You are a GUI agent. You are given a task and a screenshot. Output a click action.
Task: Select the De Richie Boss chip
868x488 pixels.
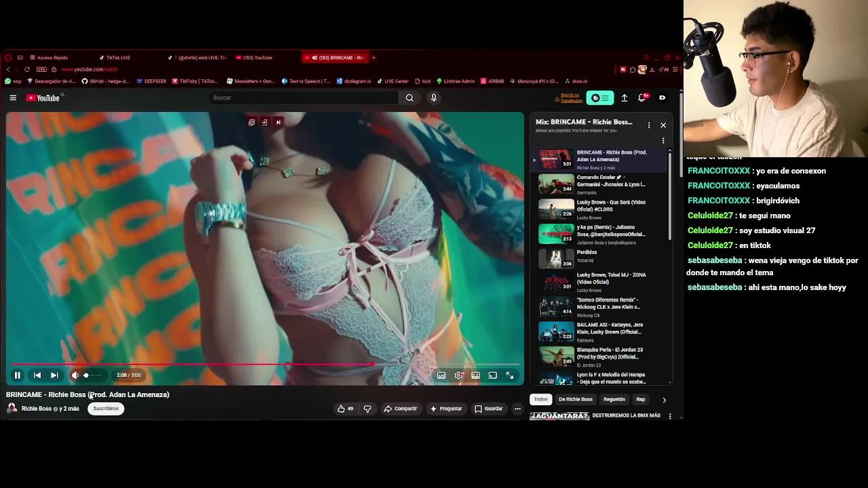(x=576, y=399)
